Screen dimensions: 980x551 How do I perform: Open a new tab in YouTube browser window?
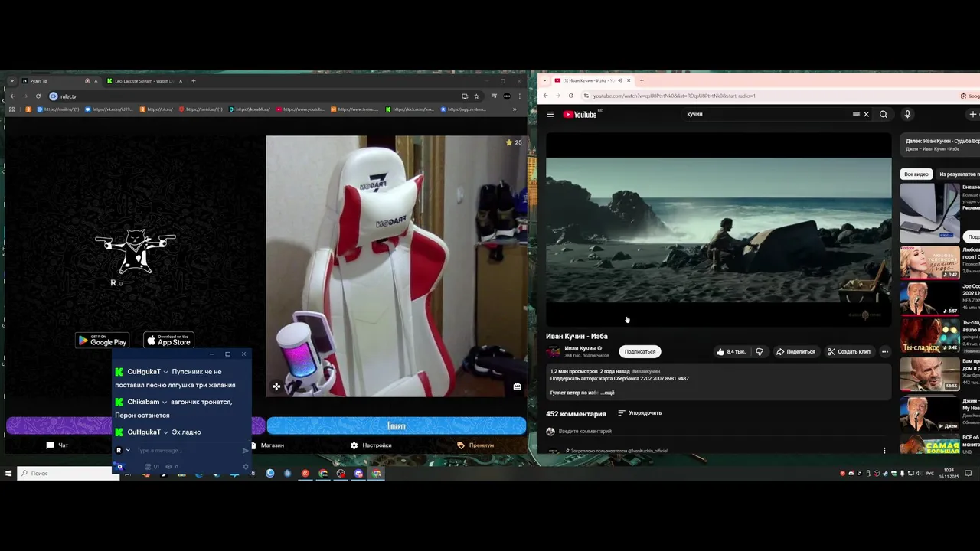[x=642, y=80]
